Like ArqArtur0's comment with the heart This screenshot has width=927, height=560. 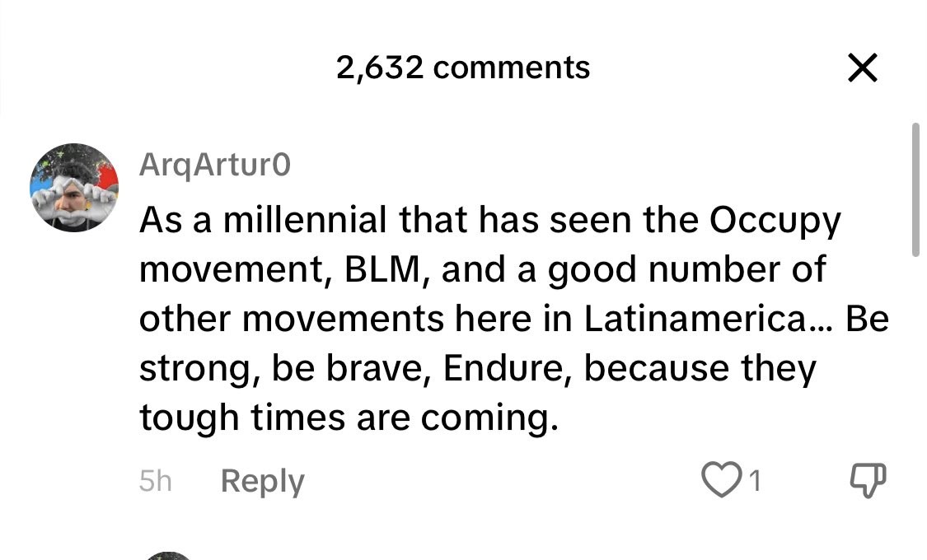tap(720, 480)
